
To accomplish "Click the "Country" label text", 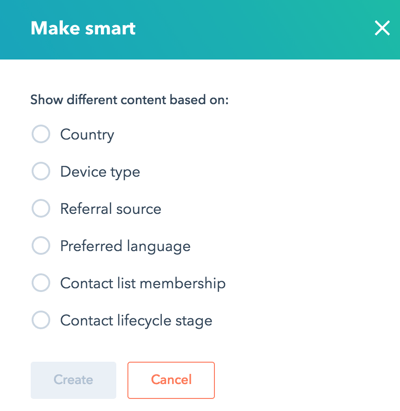I will 87,135.
